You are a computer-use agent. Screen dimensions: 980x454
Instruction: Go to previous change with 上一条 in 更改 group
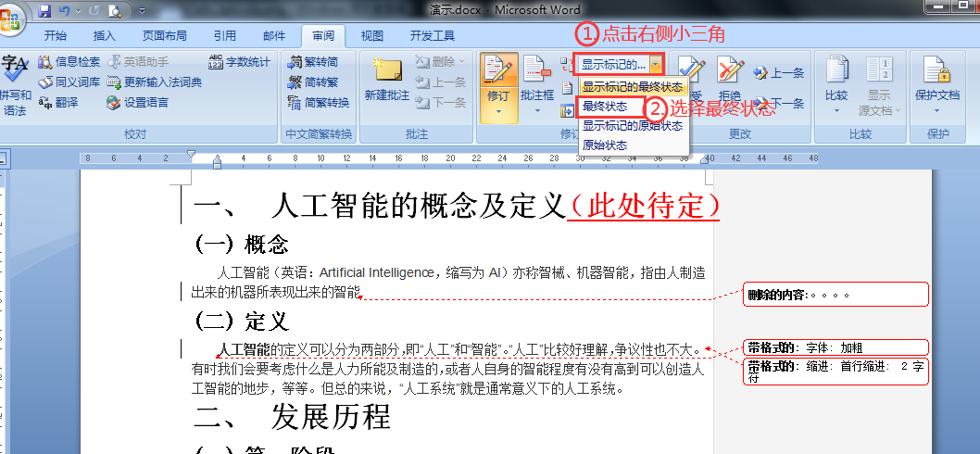click(x=779, y=74)
